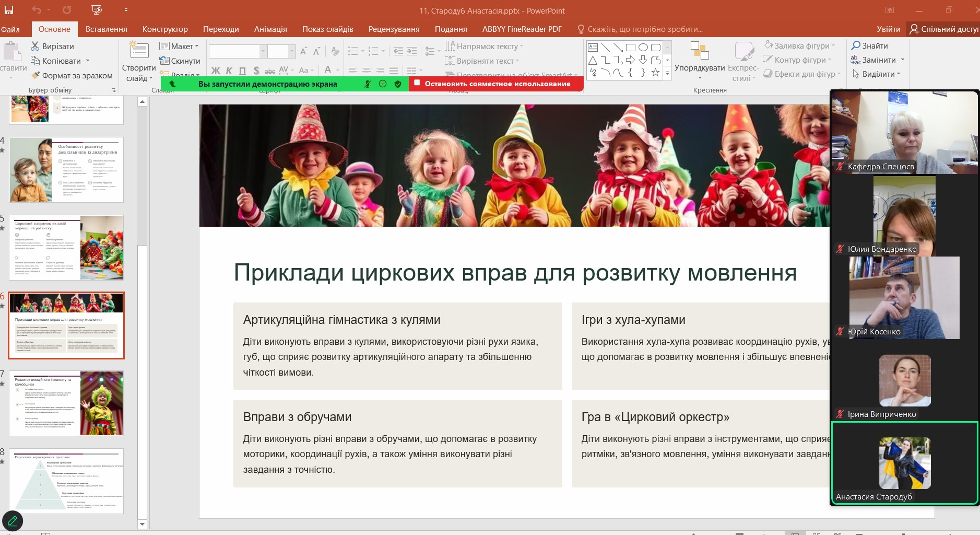The image size is (980, 535).
Task: Choose the right arrow block shape
Action: tap(630, 60)
